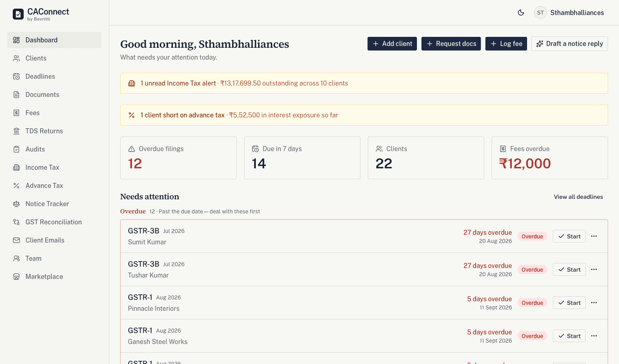Start the Pinnacle Interiors GSTR-1 filing
Screen dimensions: 619x364
click(569, 303)
